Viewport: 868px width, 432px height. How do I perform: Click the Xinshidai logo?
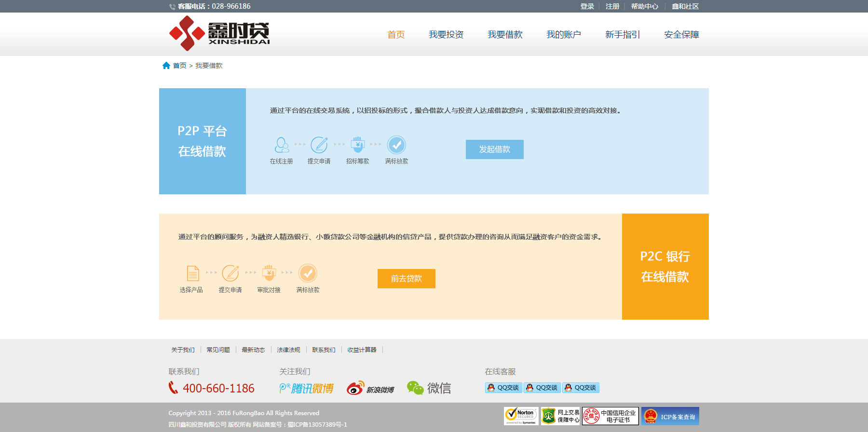tap(219, 33)
